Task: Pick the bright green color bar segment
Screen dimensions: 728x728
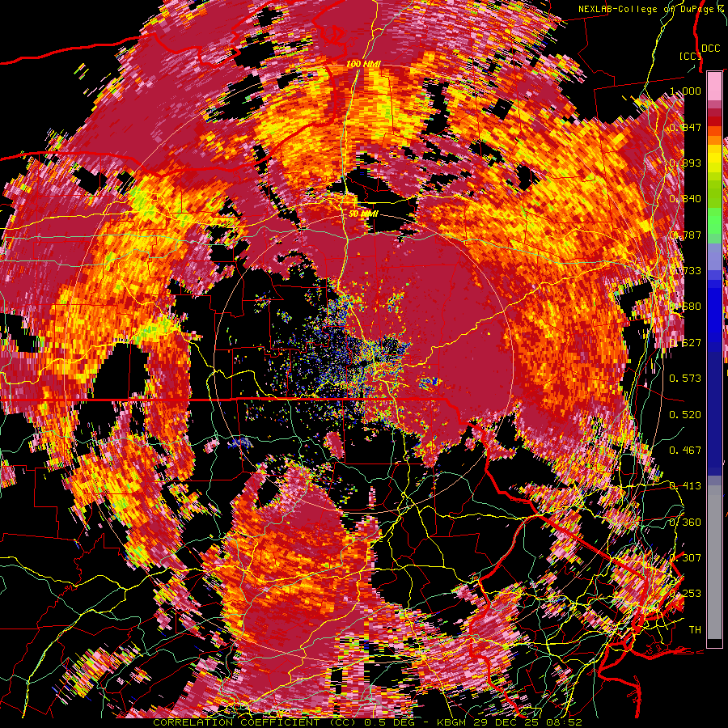Action: pyautogui.click(x=714, y=221)
